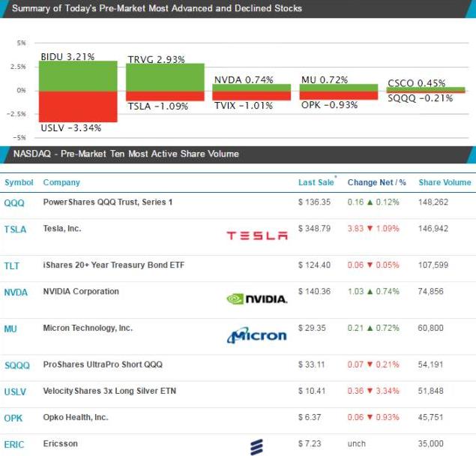Image resolution: width=476 pixels, height=456 pixels.
Task: Select TLT last sale $ 124.40
Action: 314,265
